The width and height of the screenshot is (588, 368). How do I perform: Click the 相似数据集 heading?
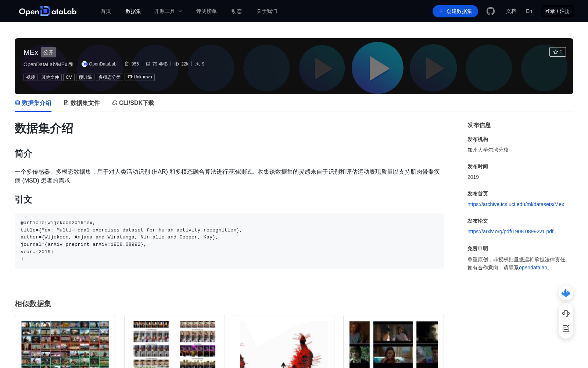[x=33, y=304]
